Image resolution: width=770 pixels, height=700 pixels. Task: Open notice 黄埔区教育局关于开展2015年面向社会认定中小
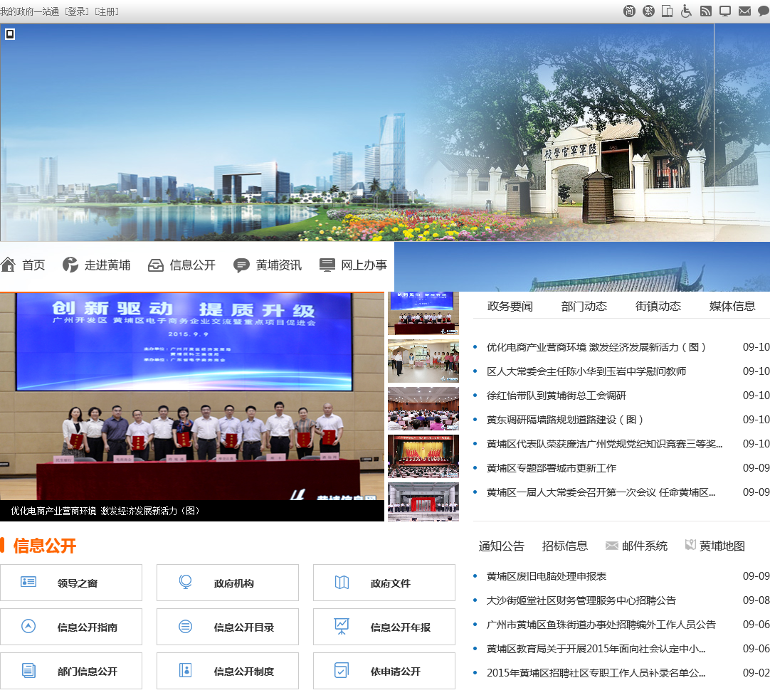click(596, 649)
